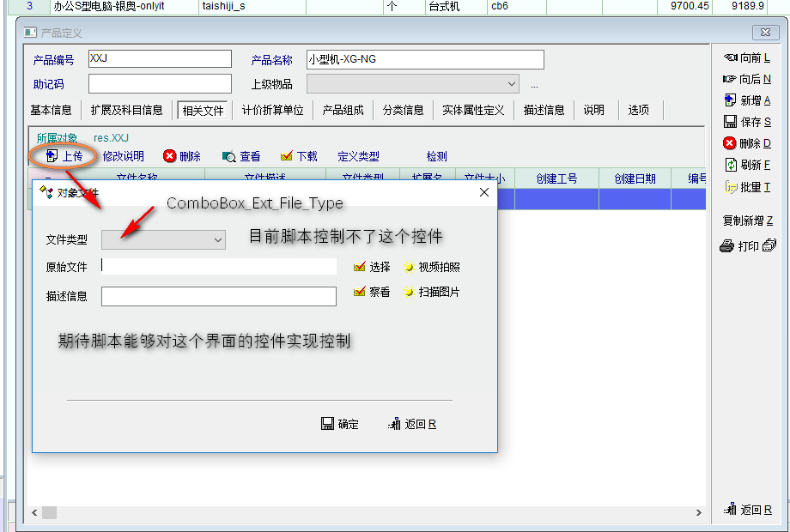Image resolution: width=790 pixels, height=532 pixels.
Task: Click the 扫描图片 scan image option
Action: [x=431, y=292]
